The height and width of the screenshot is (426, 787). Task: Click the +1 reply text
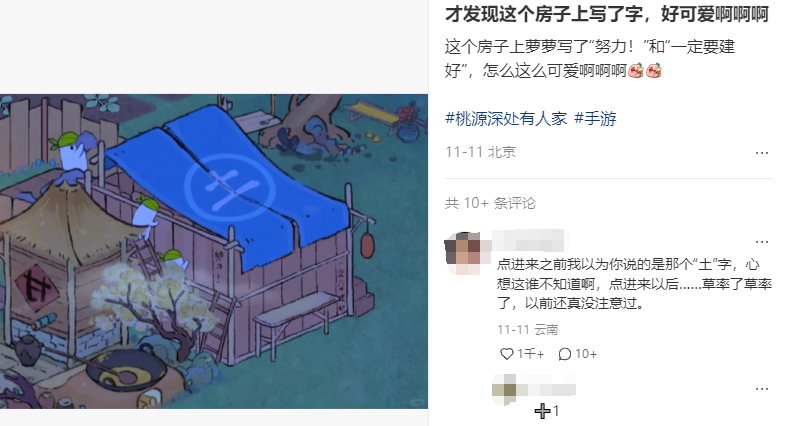point(547,411)
